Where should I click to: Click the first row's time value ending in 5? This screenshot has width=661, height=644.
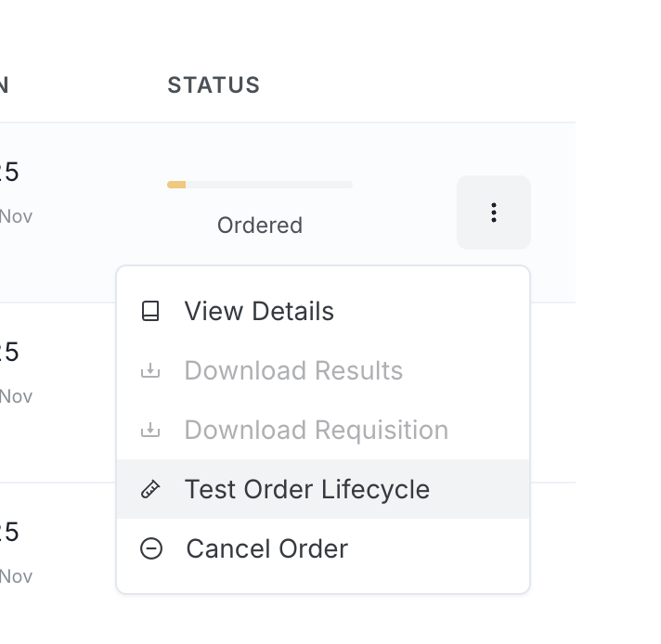(9, 173)
